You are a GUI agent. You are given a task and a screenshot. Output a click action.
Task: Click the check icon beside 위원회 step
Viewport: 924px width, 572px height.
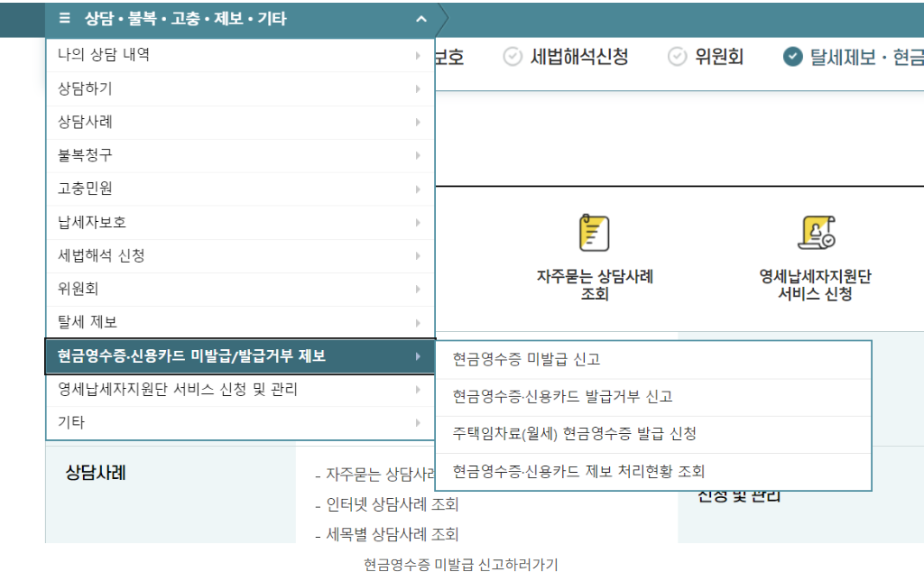(677, 54)
